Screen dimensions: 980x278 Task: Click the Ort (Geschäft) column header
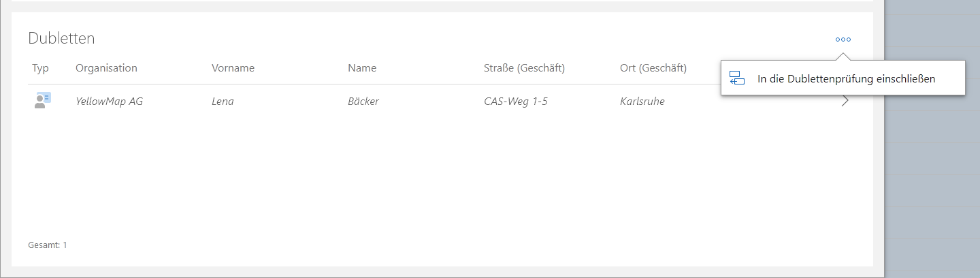(x=653, y=68)
